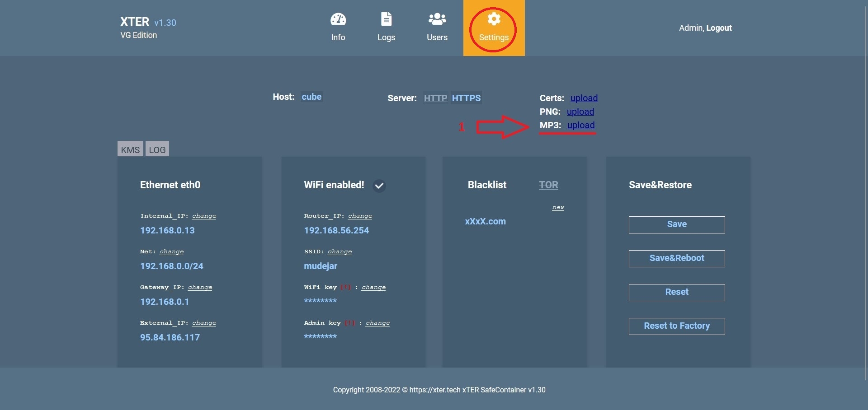The width and height of the screenshot is (868, 410).
Task: Click the Reset to Factory button
Action: point(676,326)
